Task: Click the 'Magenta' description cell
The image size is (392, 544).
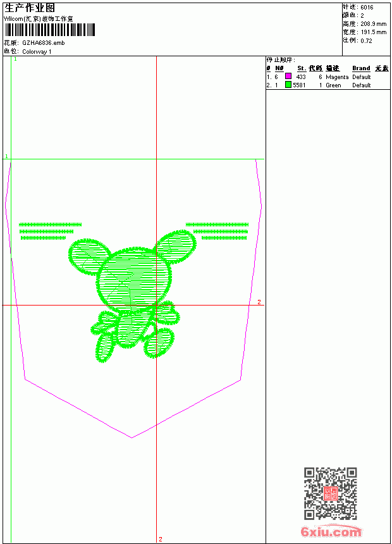Action: [337, 77]
